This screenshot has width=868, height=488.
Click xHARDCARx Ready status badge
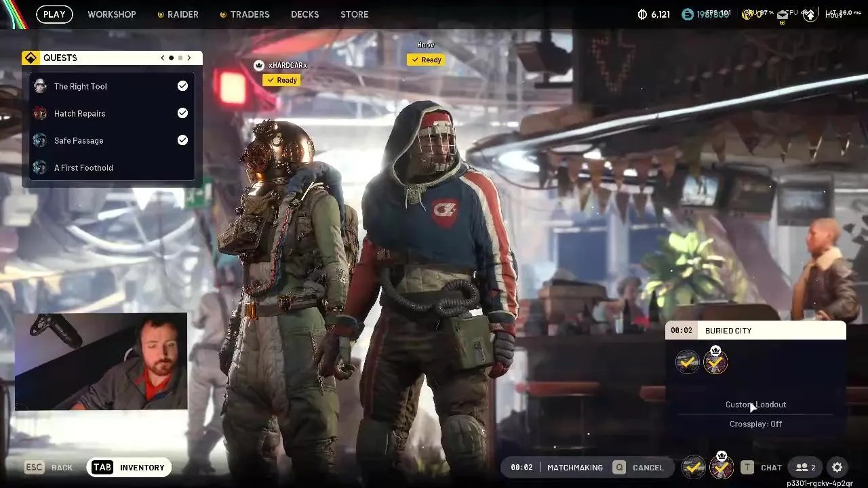click(x=281, y=80)
